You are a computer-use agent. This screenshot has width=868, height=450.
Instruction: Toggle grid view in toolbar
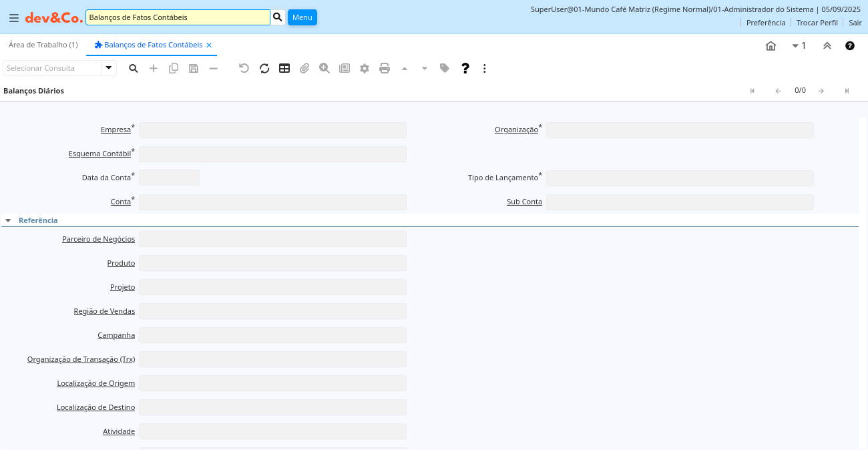(284, 68)
